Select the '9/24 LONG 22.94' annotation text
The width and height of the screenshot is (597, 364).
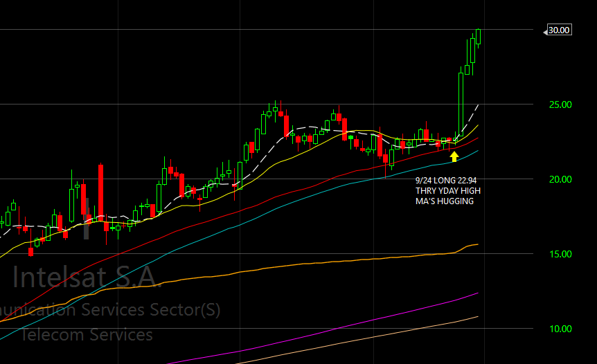(x=446, y=181)
